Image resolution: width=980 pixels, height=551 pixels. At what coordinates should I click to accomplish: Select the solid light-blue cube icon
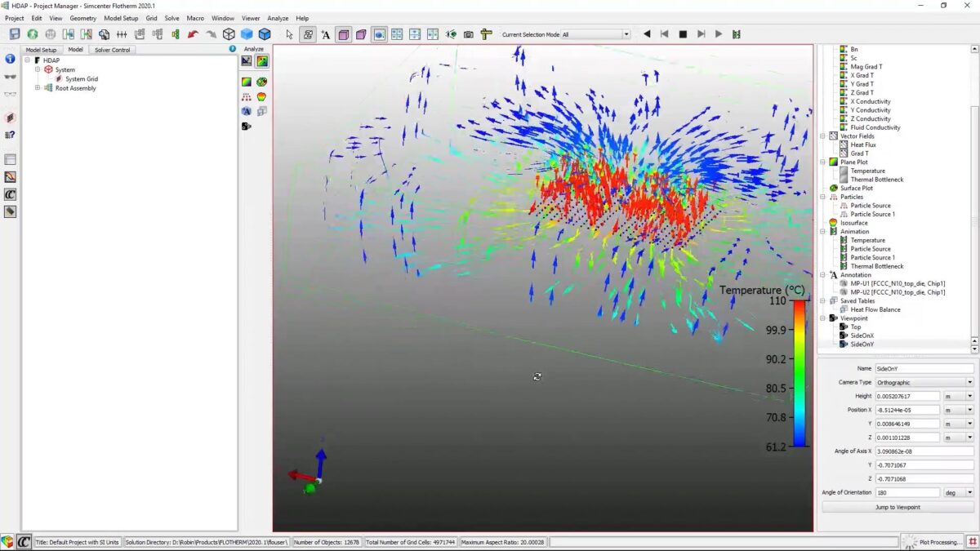(247, 34)
